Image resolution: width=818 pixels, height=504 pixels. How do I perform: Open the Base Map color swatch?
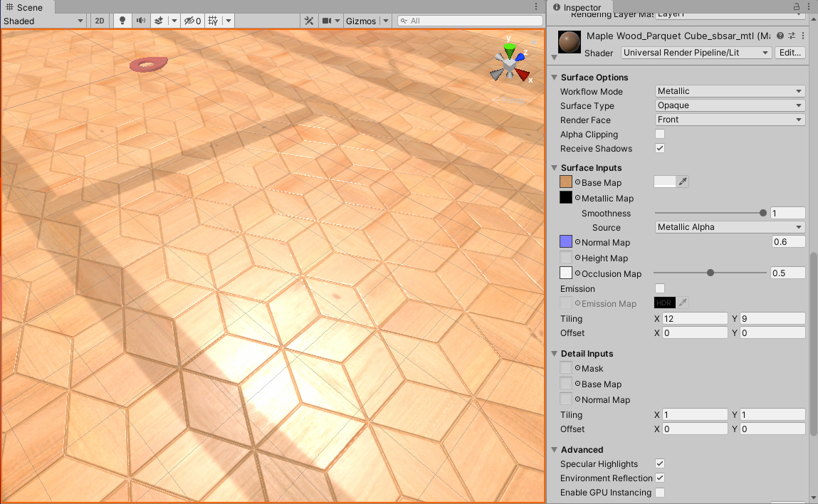665,182
